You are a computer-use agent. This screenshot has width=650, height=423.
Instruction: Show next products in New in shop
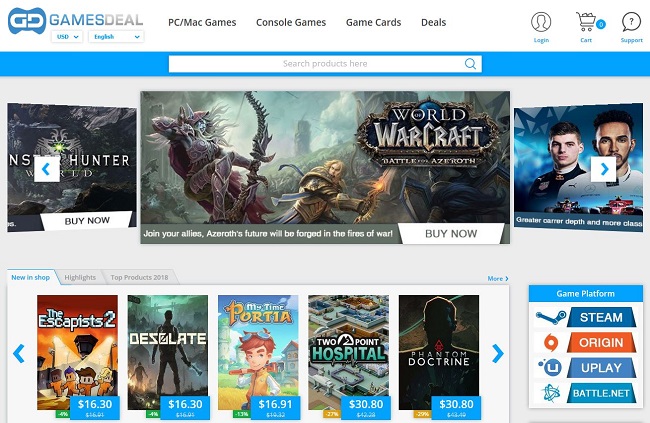coord(497,354)
